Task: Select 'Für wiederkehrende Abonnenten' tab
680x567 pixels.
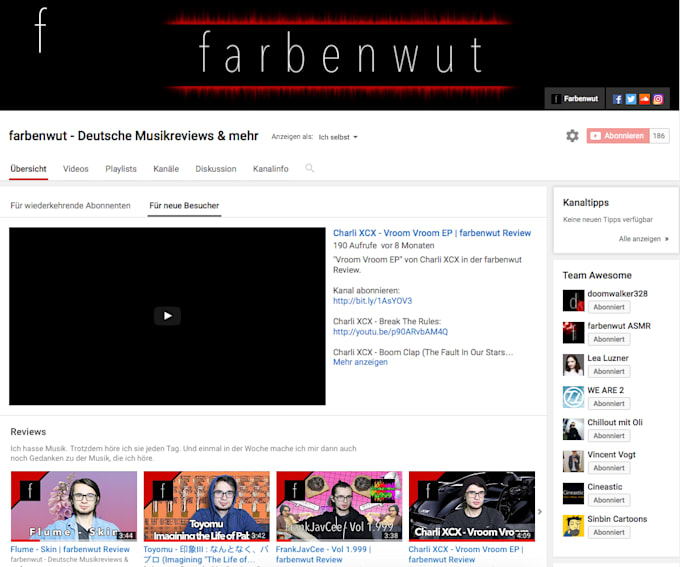Action: click(70, 206)
